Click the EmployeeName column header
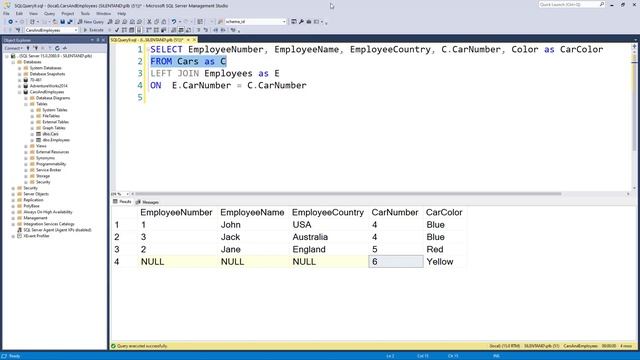Screen dimensions: 640x360 (x=252, y=212)
